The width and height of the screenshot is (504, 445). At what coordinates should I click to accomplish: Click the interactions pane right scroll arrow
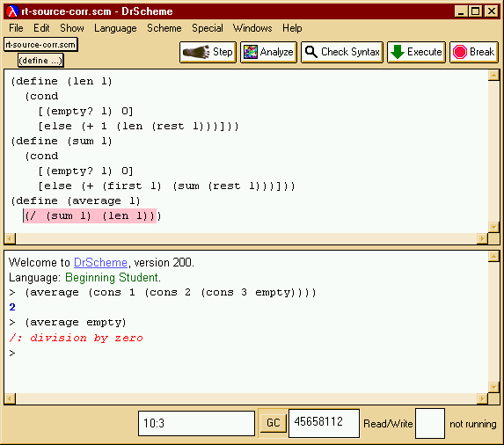pos(482,398)
